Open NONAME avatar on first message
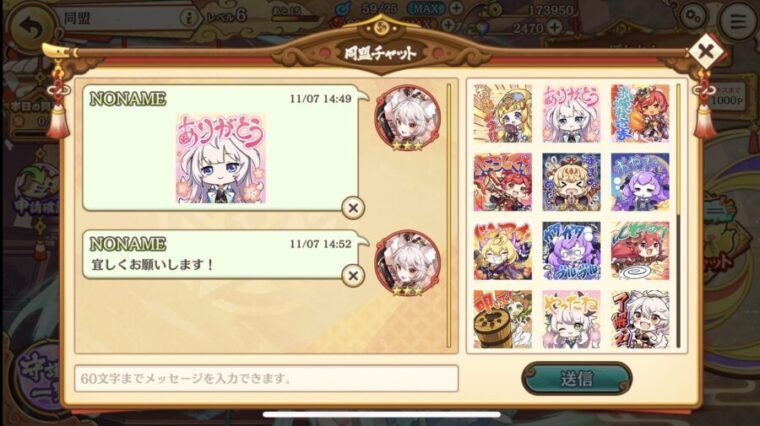760x426 pixels. 408,118
